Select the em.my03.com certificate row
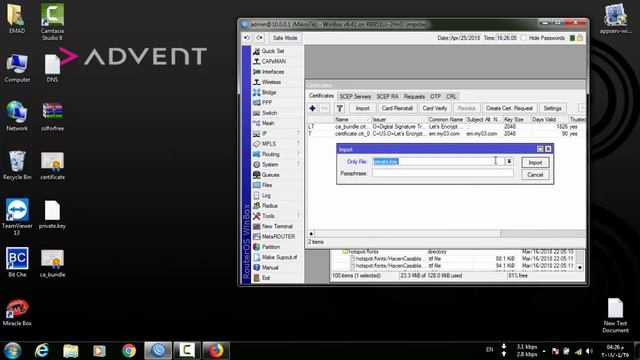The image size is (640, 360). (446, 133)
